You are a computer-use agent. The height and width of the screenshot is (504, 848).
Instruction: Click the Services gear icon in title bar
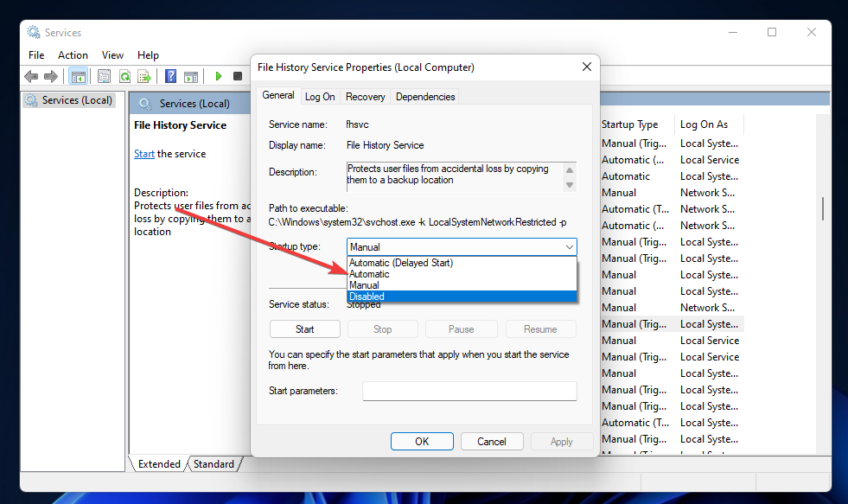[34, 33]
